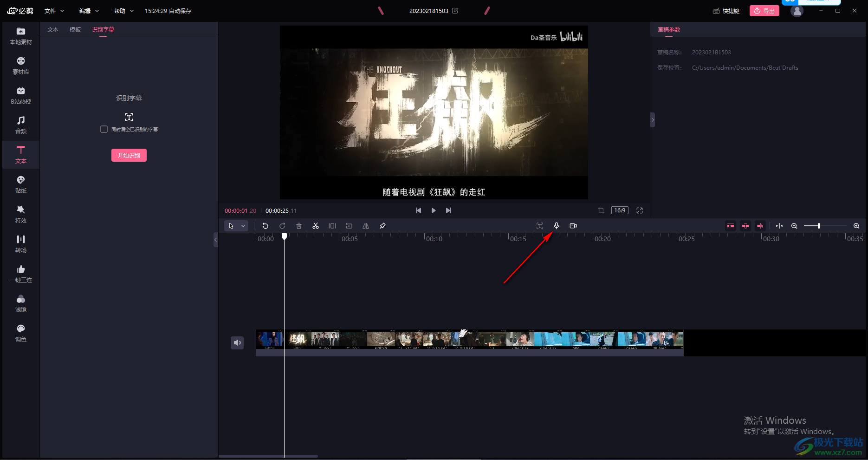Image resolution: width=868 pixels, height=460 pixels.
Task: Click the reverse playback icon
Action: [x=349, y=226]
